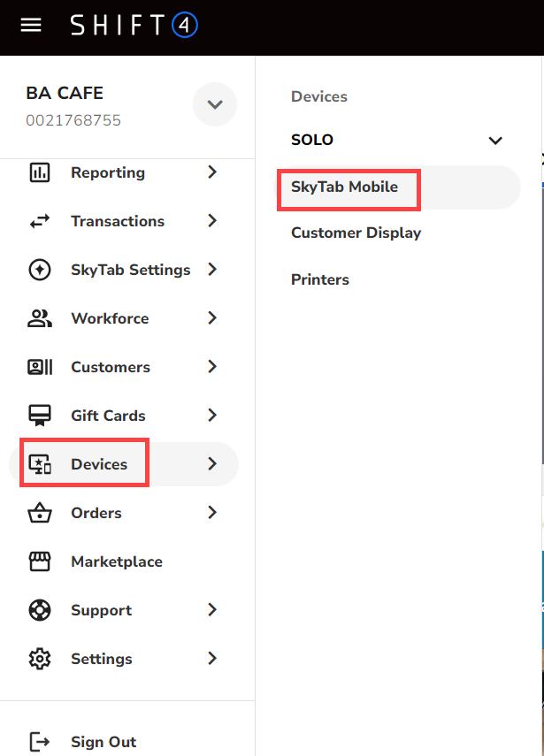
Task: Click the Reporting chart icon
Action: click(40, 172)
